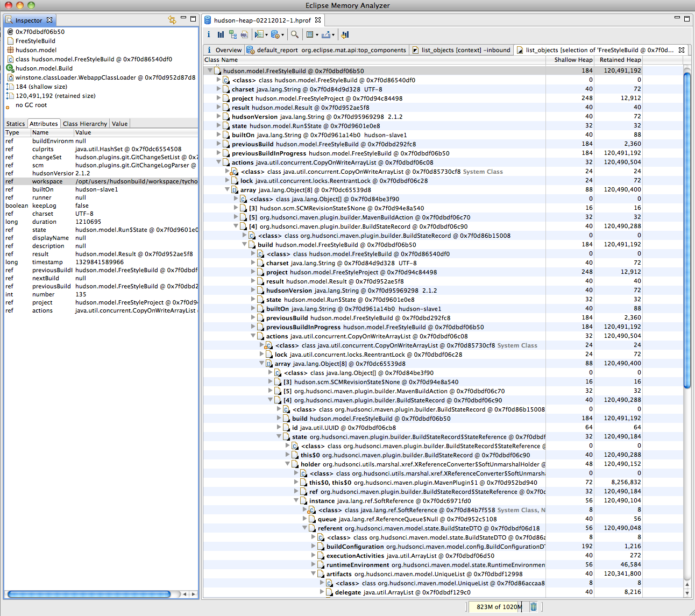This screenshot has width=695, height=616.
Task: Click the orange 'no GC root' icon
Action: click(8, 107)
